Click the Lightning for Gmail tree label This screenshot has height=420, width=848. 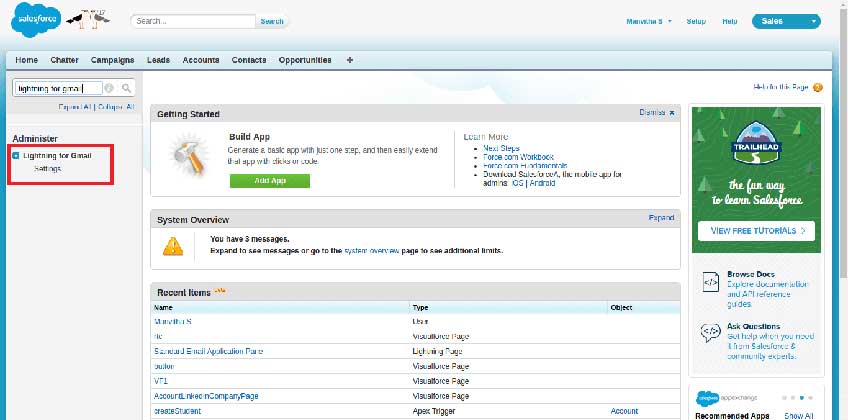click(57, 156)
